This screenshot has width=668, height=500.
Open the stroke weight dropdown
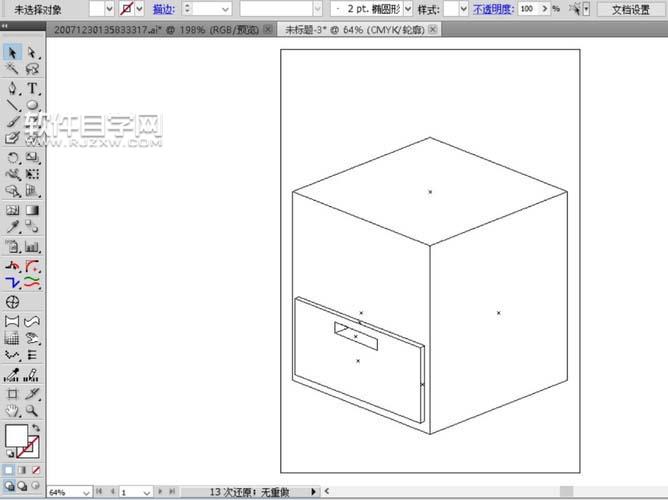pos(225,9)
